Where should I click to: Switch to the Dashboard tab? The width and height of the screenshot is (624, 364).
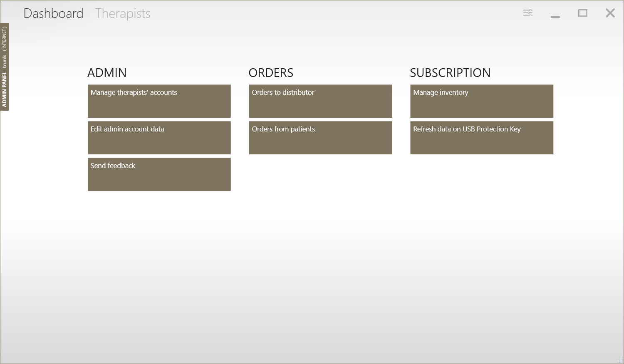point(53,13)
